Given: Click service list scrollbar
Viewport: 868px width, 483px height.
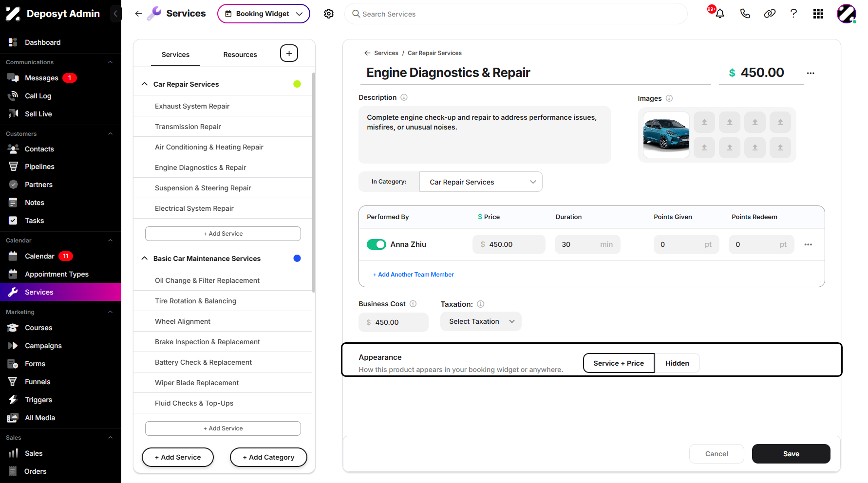Looking at the screenshot, I should (314, 183).
